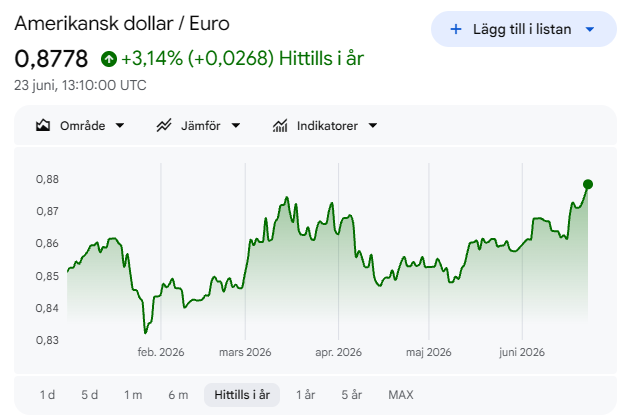This screenshot has width=633, height=420.
Task: Select the 1 d time range
Action: pos(47,395)
